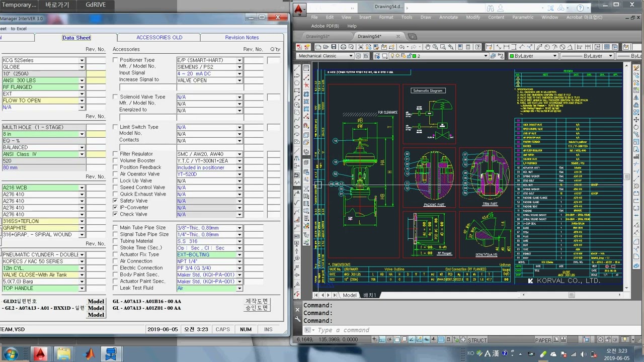Toggle the PAPER space status button
This screenshot has height=362, width=644.
click(543, 340)
